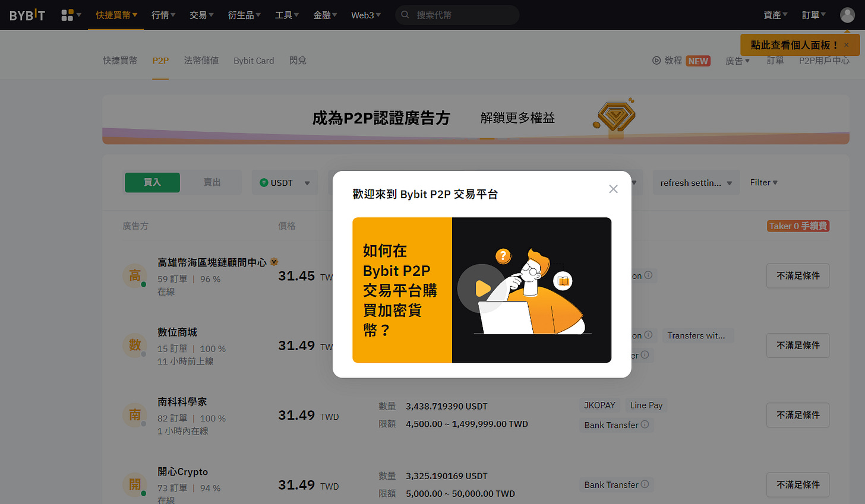Click the Line Pay payment tag
Viewport: 865px width, 504px height.
[x=646, y=405]
